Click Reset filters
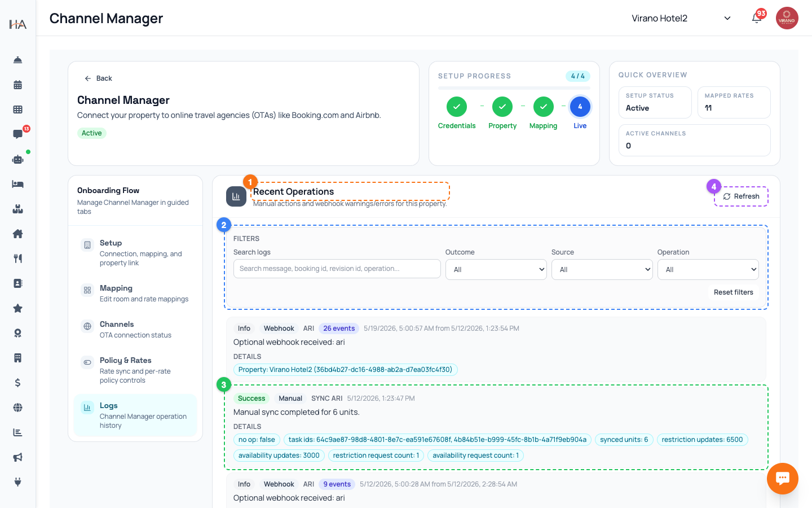The height and width of the screenshot is (508, 812). (733, 292)
